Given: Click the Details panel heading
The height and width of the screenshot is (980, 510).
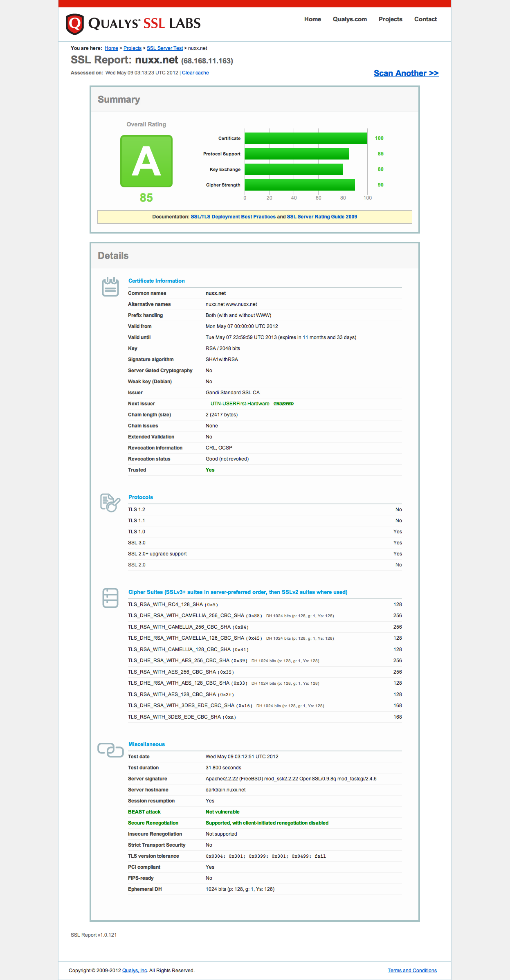Looking at the screenshot, I should (x=113, y=256).
